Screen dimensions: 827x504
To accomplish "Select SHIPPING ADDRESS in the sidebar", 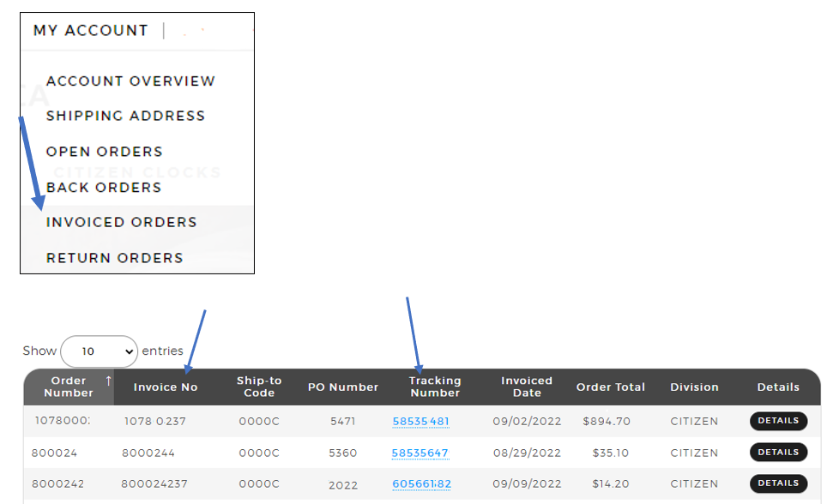I will [125, 117].
